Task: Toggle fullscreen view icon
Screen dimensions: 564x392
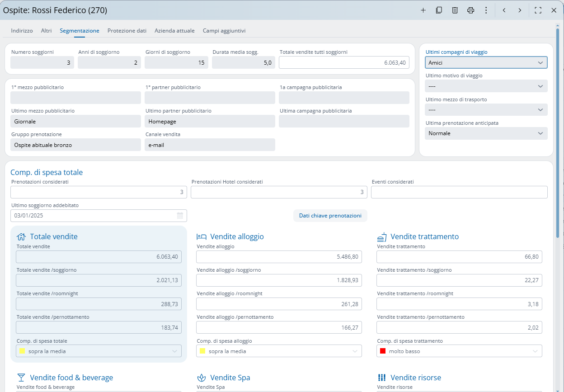Action: pyautogui.click(x=538, y=10)
